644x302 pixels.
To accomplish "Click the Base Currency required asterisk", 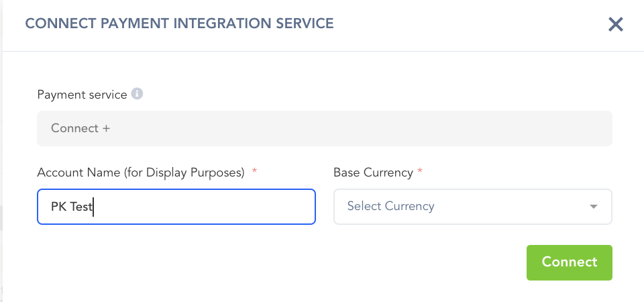I will 420,172.
